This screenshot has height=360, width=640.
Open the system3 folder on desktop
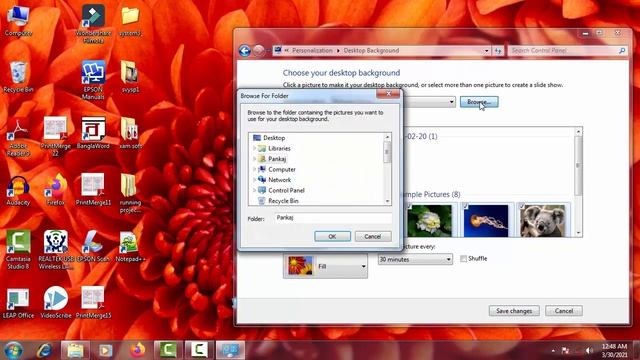[130, 20]
